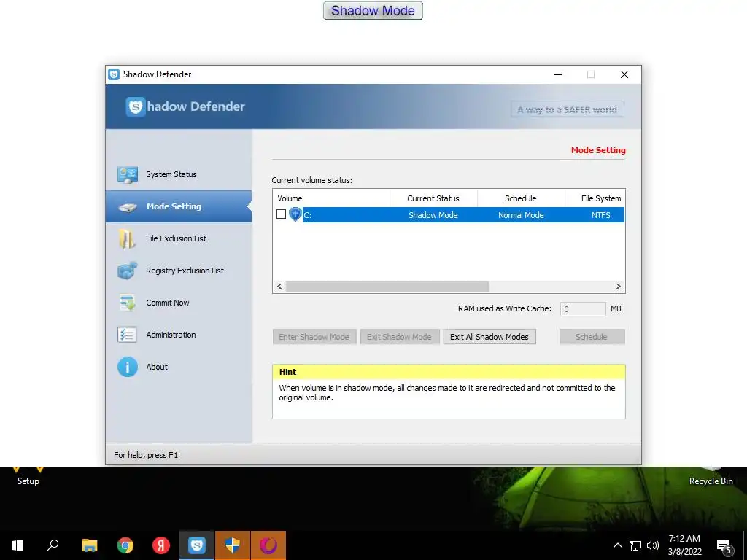The height and width of the screenshot is (560, 747).
Task: Open File Explorer from the taskbar
Action: pyautogui.click(x=89, y=545)
